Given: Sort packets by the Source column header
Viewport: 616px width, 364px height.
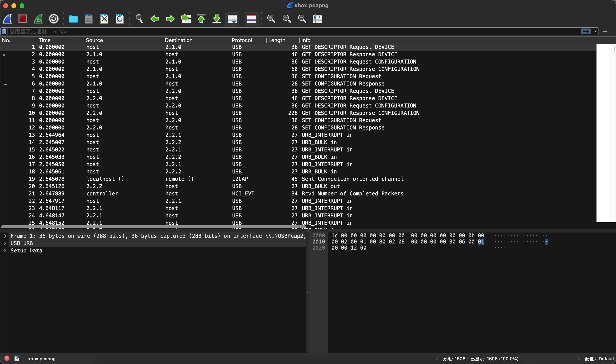Looking at the screenshot, I should tap(123, 40).
